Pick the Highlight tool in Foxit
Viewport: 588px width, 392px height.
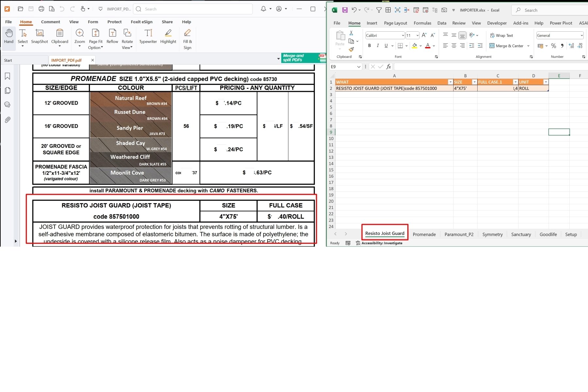pyautogui.click(x=168, y=36)
